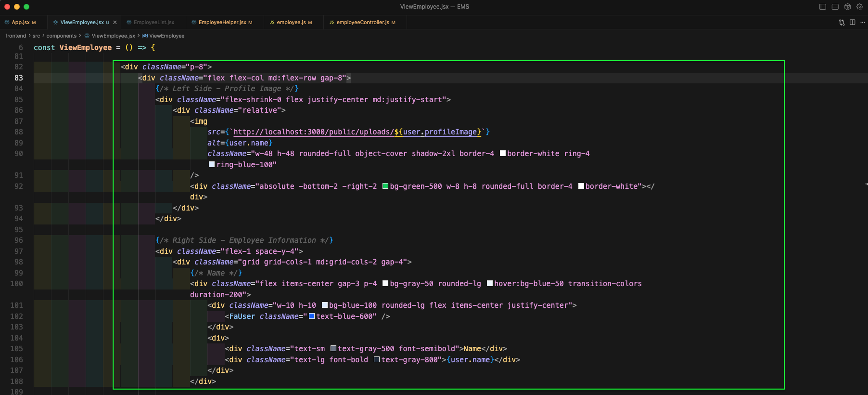The width and height of the screenshot is (868, 395).
Task: Open the frontend breadcrumb folder
Action: pyautogui.click(x=15, y=36)
